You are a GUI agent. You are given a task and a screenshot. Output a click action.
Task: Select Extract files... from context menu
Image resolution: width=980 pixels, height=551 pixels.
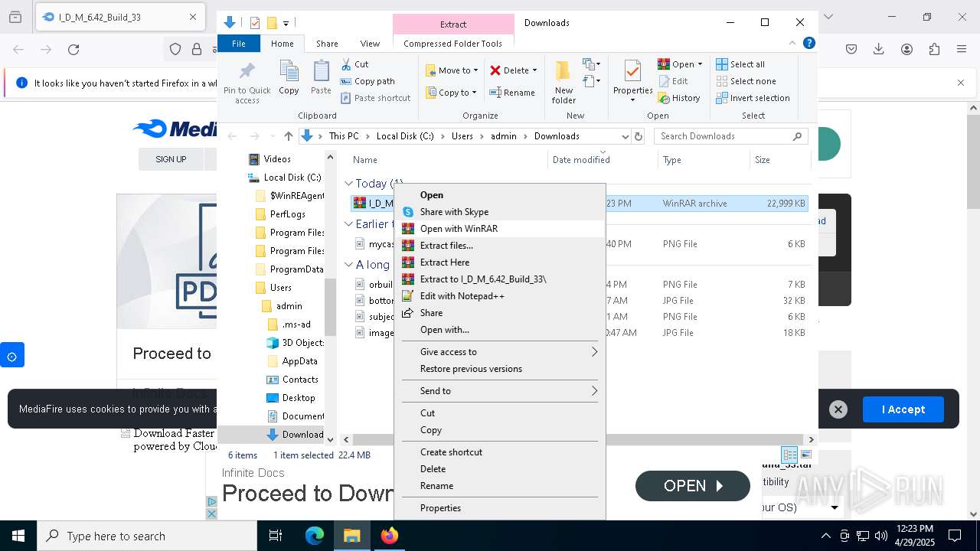point(500,246)
